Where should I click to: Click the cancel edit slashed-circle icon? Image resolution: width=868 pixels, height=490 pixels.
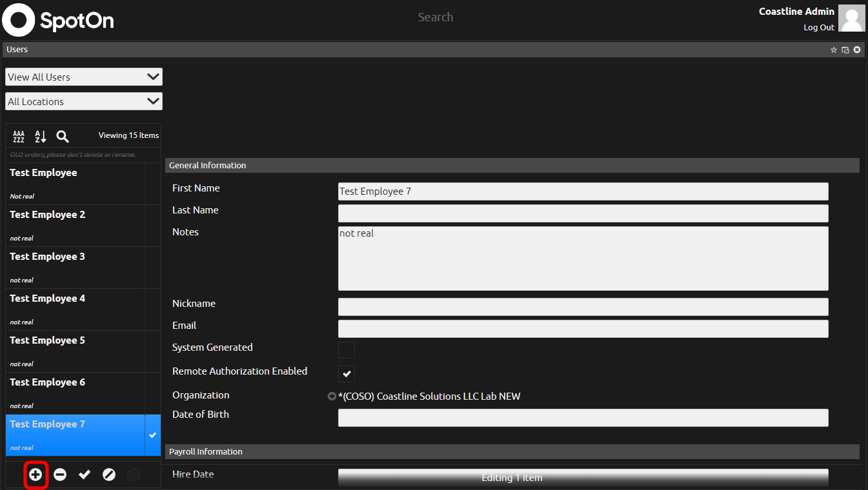click(109, 475)
